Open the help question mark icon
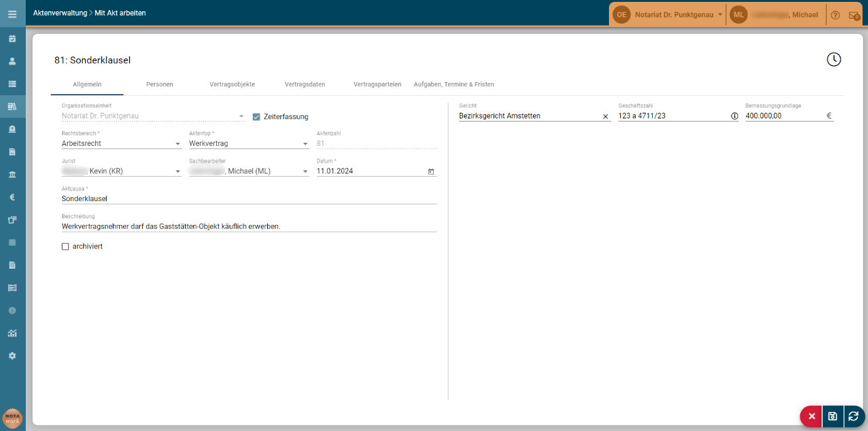This screenshot has height=431, width=868. click(x=835, y=15)
